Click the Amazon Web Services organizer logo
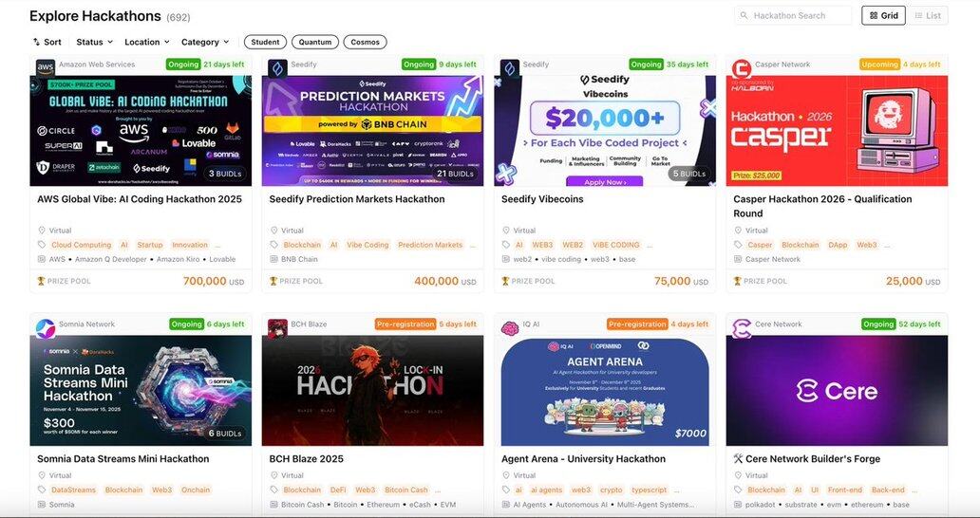Viewport: 980px width, 518px height. tap(45, 67)
